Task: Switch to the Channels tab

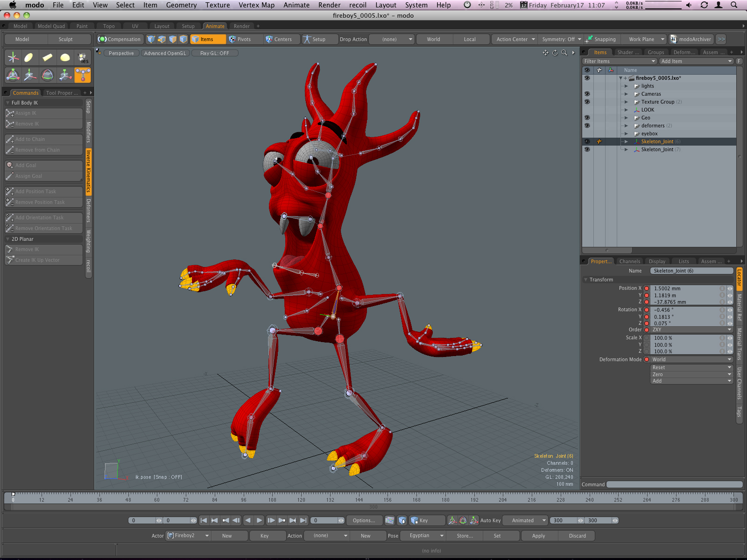Action: pyautogui.click(x=629, y=261)
